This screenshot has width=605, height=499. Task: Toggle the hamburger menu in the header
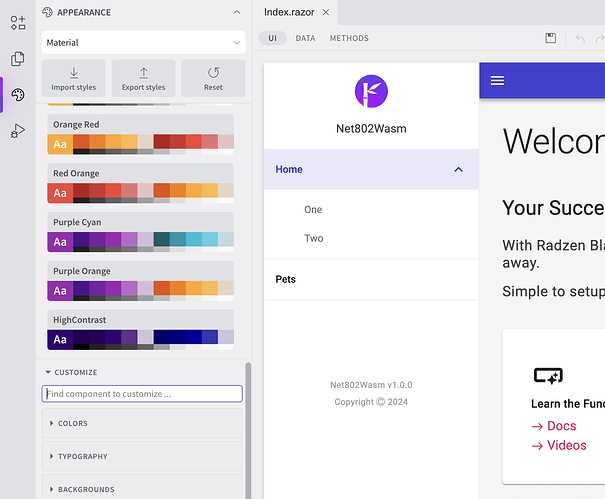click(x=497, y=80)
